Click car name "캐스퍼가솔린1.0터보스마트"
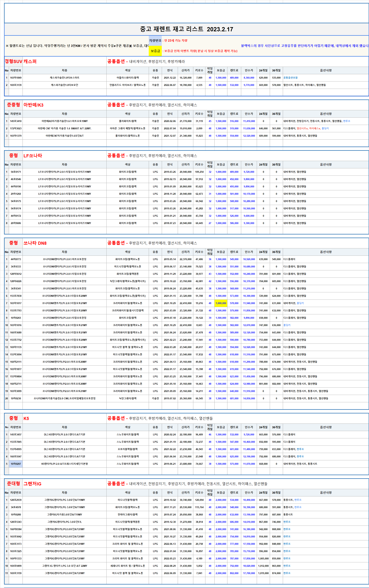The height and width of the screenshot is (588, 369). coord(64,78)
